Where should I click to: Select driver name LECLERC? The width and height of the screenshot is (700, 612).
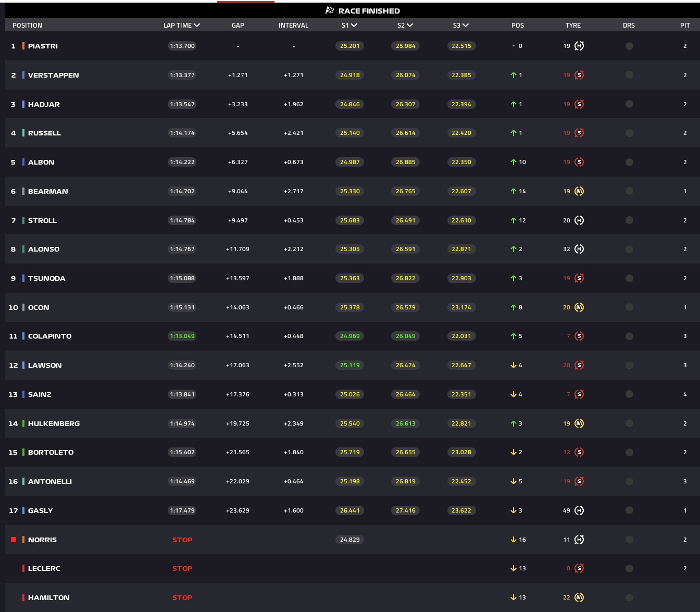(x=44, y=568)
